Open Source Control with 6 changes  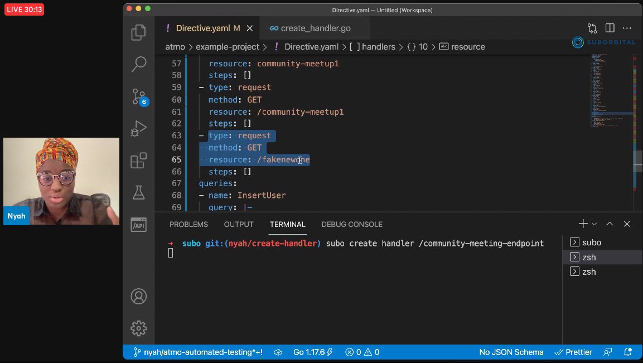pyautogui.click(x=139, y=97)
